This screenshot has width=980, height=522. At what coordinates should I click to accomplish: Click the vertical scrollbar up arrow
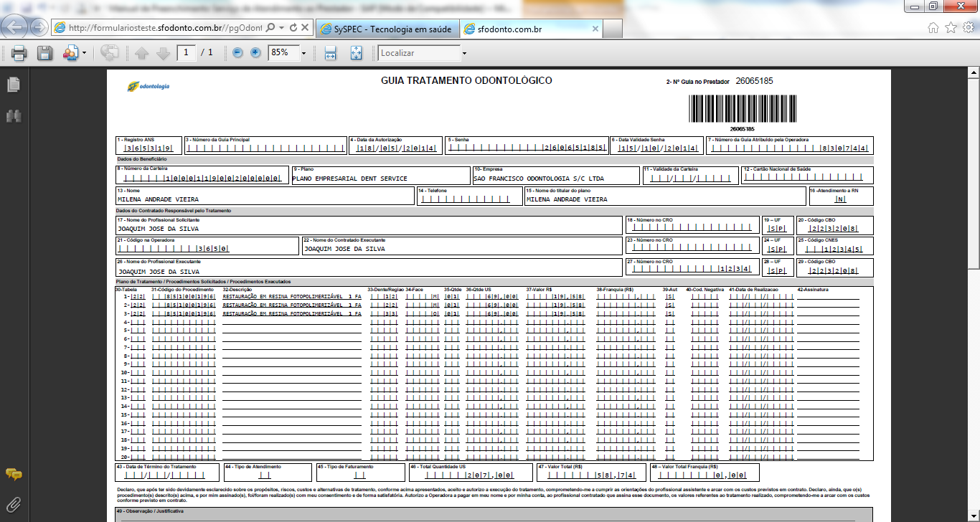[x=974, y=72]
